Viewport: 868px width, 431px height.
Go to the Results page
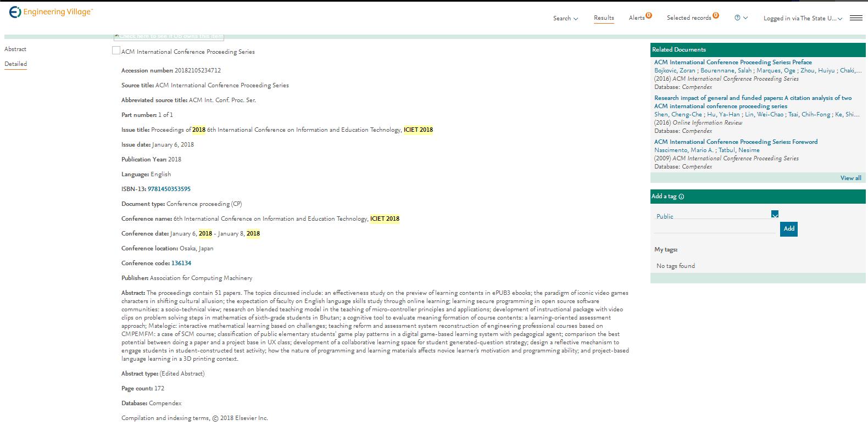coord(604,18)
